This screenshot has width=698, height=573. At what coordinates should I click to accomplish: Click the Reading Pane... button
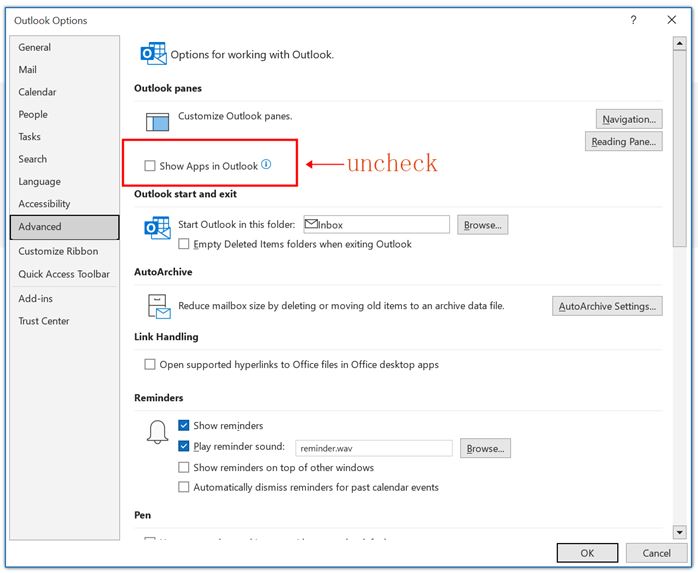(x=623, y=142)
